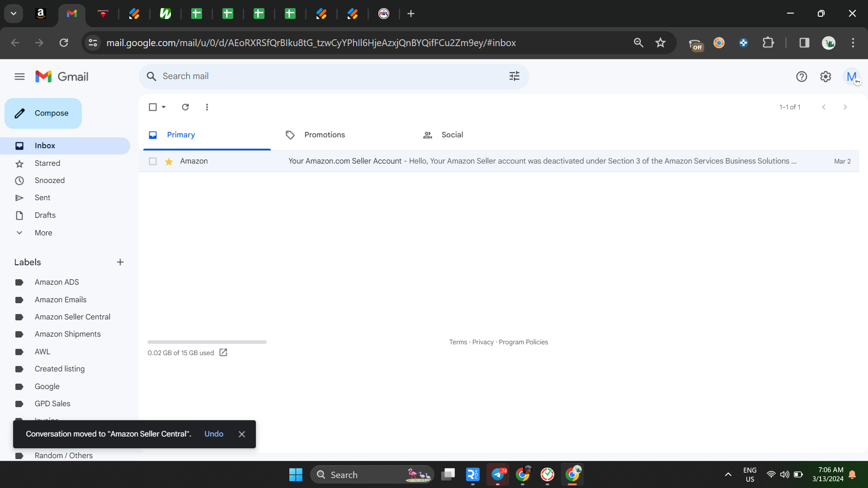
Task: Dismiss the conversation moved notification
Action: pos(242,434)
